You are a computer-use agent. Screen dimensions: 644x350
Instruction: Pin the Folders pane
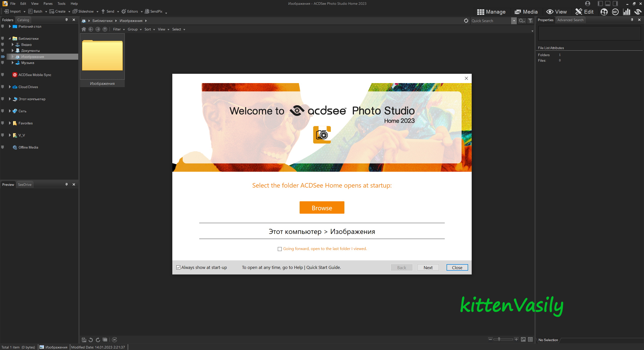tap(66, 20)
